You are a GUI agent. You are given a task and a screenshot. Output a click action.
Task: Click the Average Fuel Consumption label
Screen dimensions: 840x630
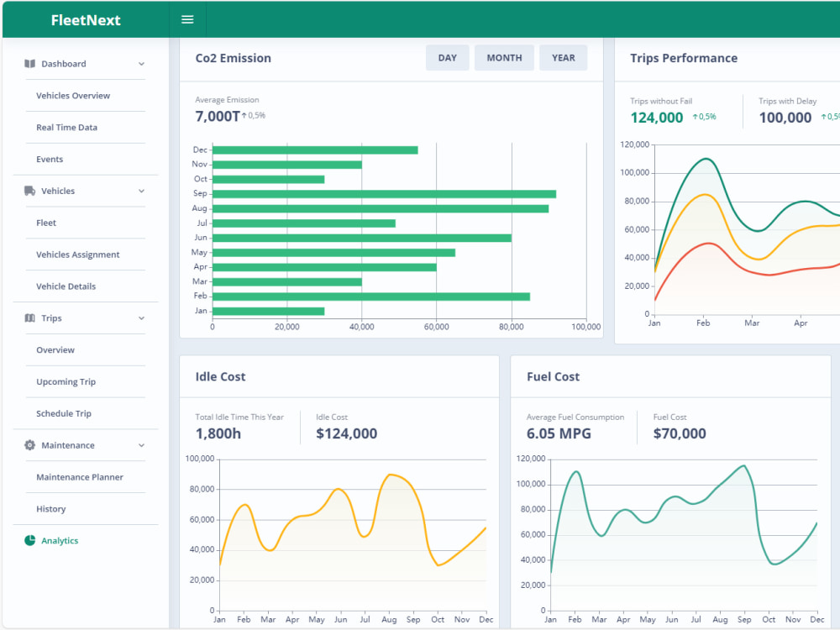575,417
